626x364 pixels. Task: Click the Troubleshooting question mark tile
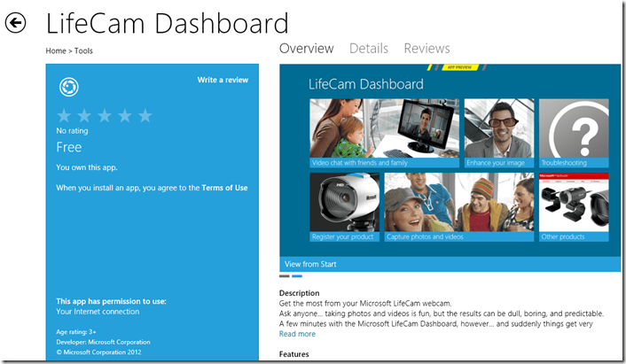573,133
